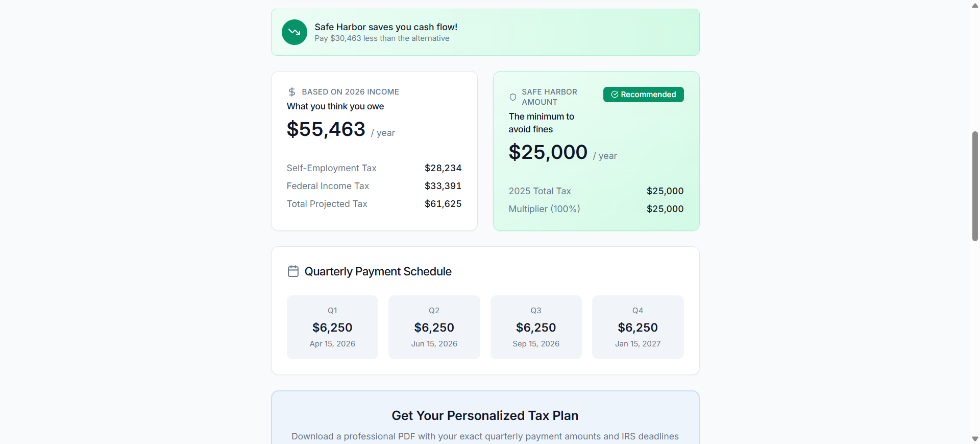980x444 pixels.
Task: Click the Multiplier (100%) row
Action: [x=596, y=209]
